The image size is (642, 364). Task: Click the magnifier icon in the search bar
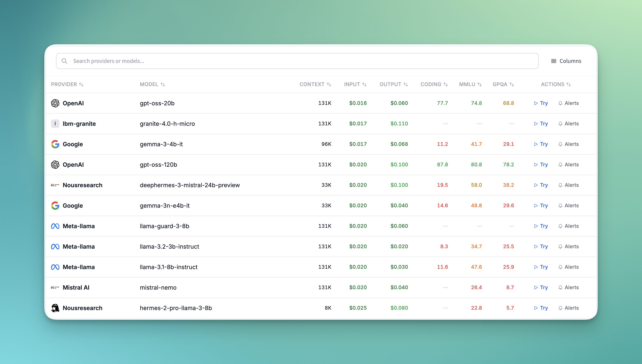pyautogui.click(x=64, y=61)
